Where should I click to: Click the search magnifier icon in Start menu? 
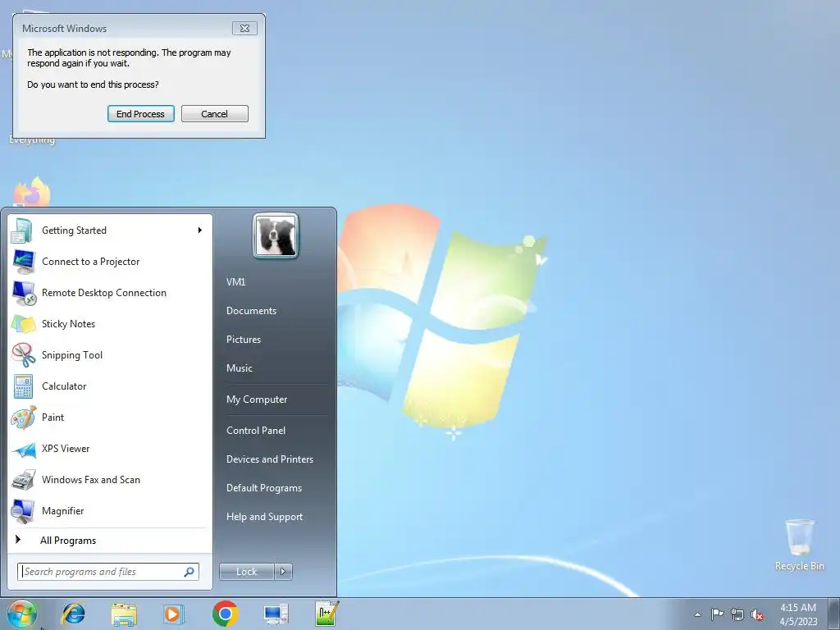click(x=189, y=572)
